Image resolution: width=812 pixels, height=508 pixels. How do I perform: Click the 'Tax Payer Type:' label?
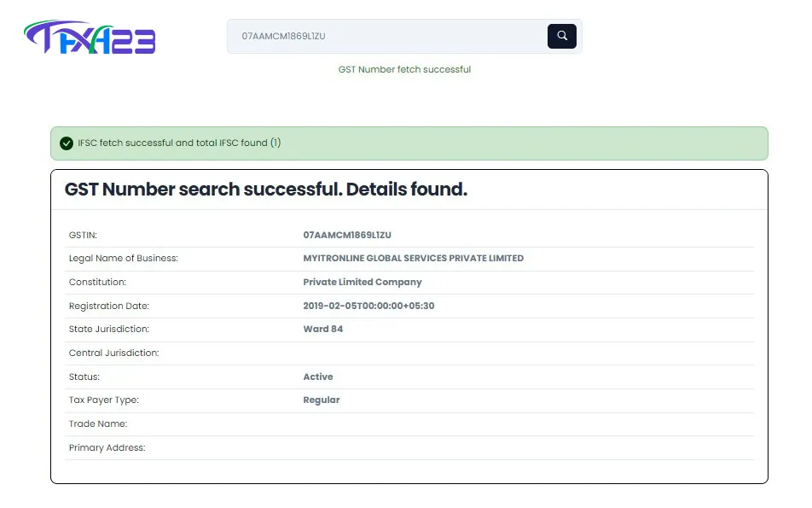[x=103, y=400]
